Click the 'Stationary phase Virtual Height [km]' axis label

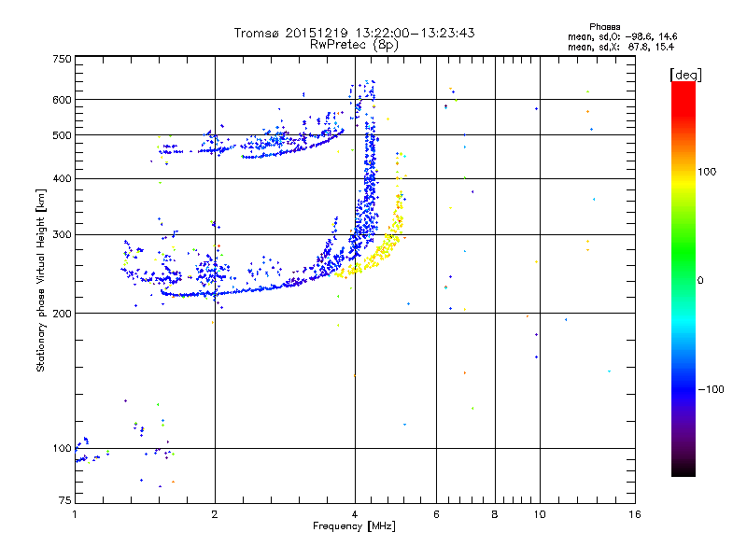pos(41,281)
